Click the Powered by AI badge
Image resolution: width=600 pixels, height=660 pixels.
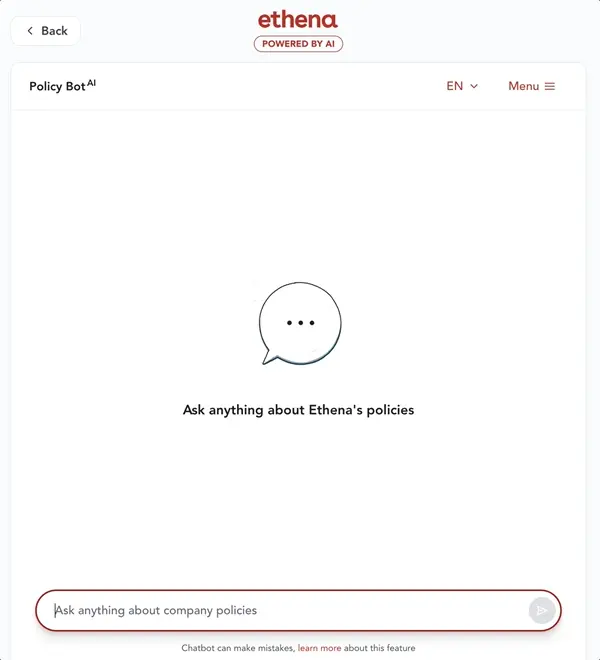(298, 44)
